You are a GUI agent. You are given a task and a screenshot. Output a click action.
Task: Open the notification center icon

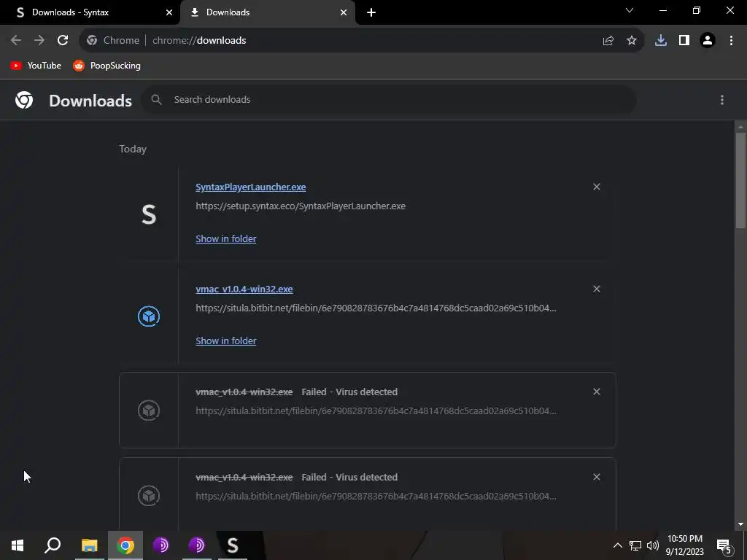(x=724, y=545)
